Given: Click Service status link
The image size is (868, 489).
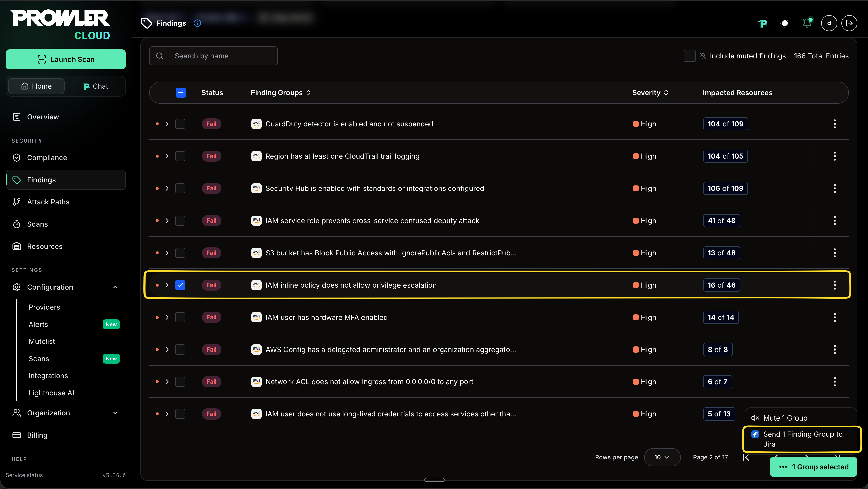Looking at the screenshot, I should tap(24, 475).
